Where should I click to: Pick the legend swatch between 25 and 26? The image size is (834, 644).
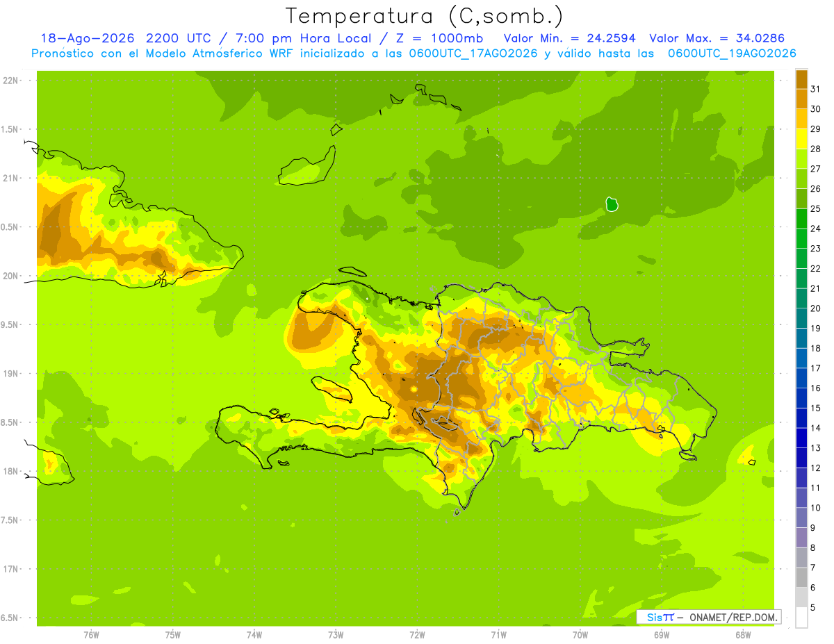coord(801,199)
